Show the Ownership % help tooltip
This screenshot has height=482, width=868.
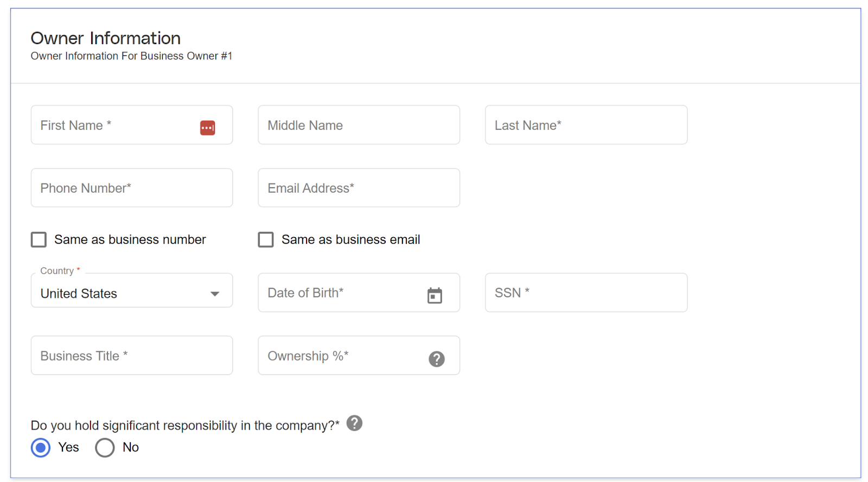(436, 359)
